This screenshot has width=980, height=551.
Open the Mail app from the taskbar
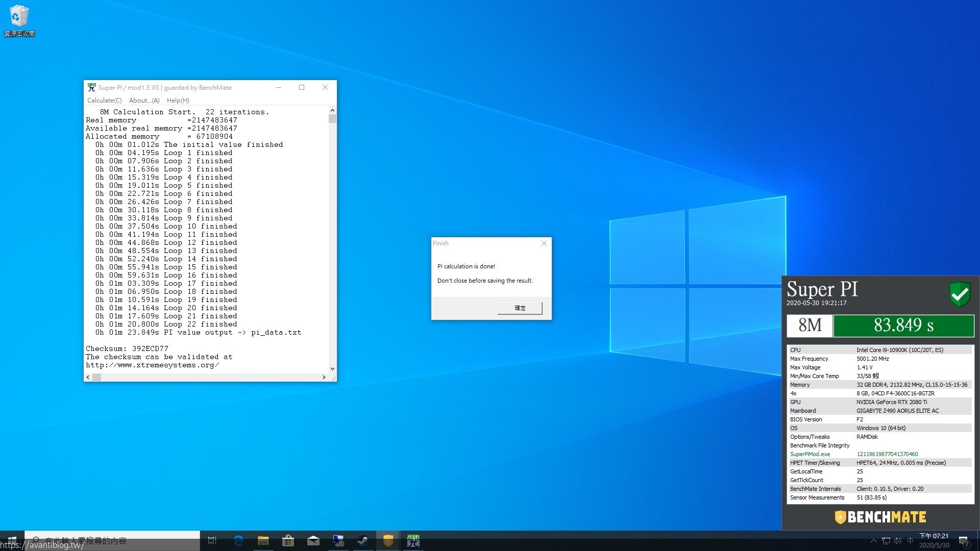313,541
